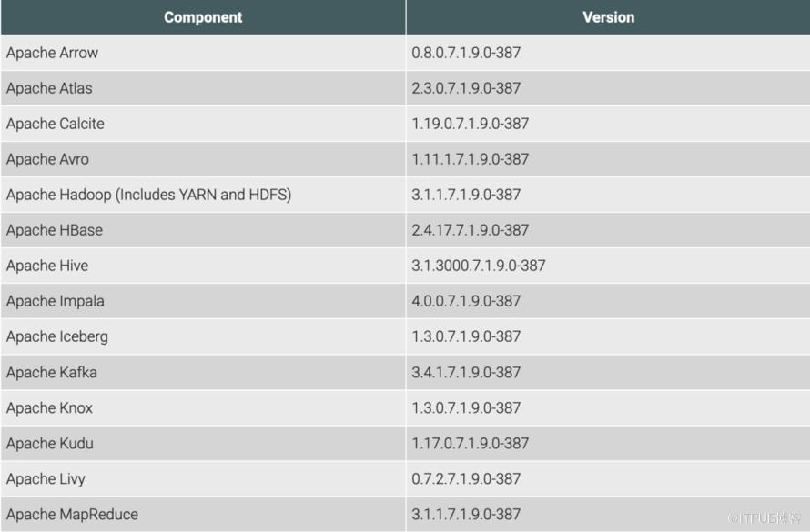This screenshot has width=810, height=532.
Task: Click Kafka version 3.4.1.7.1.9.0-387
Action: tap(466, 372)
